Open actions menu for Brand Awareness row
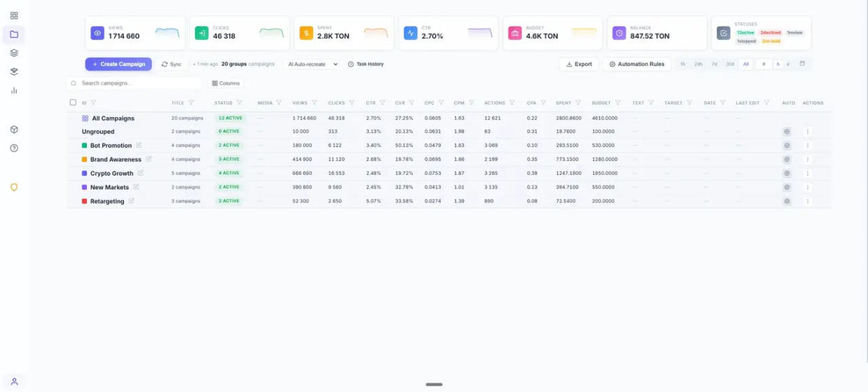This screenshot has height=392, width=868. (x=807, y=159)
